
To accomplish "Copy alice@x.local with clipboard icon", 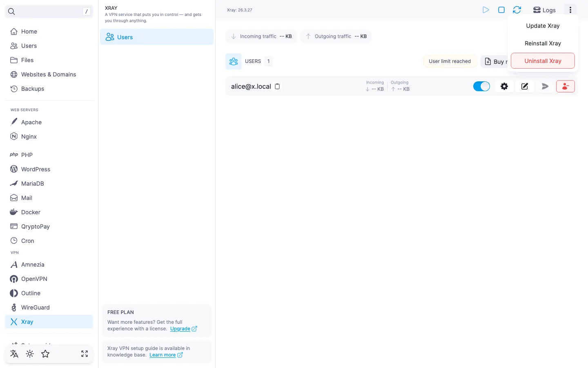I will [277, 86].
